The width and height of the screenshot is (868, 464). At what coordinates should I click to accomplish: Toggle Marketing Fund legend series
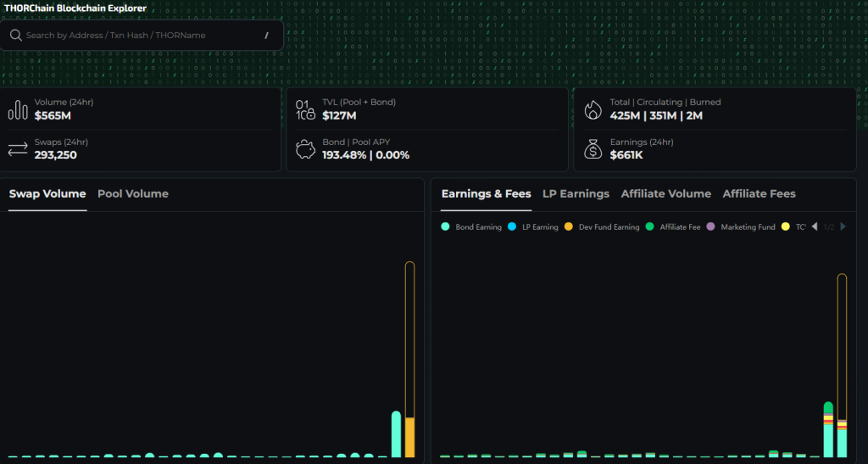[x=742, y=227]
